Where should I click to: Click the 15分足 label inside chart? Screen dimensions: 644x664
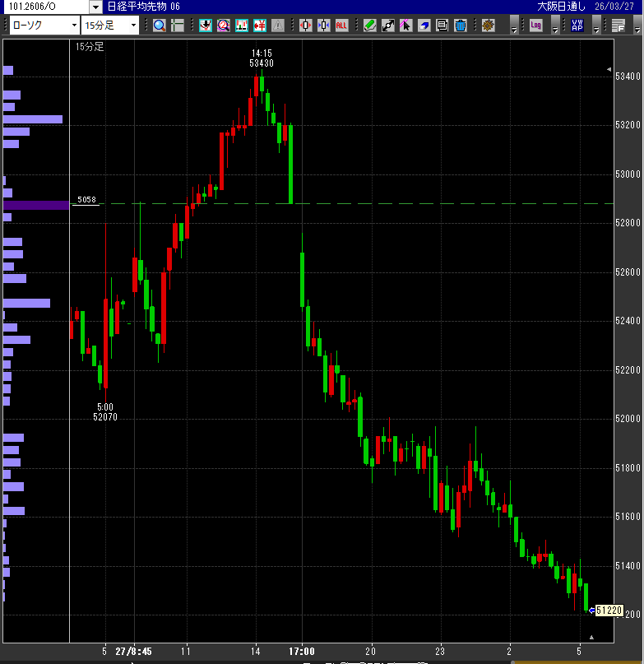[x=90, y=47]
